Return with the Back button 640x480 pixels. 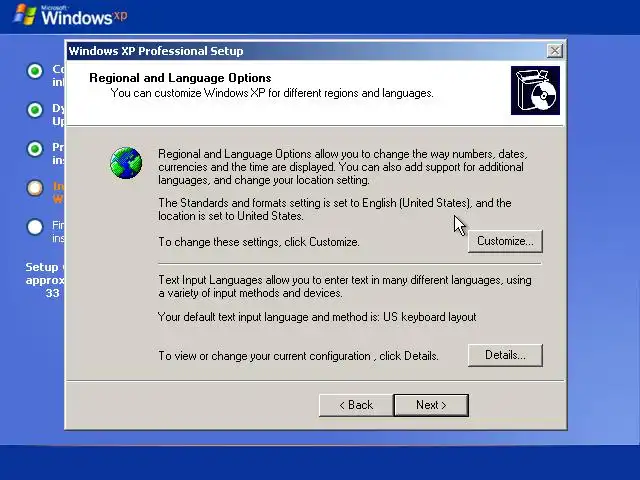click(356, 405)
